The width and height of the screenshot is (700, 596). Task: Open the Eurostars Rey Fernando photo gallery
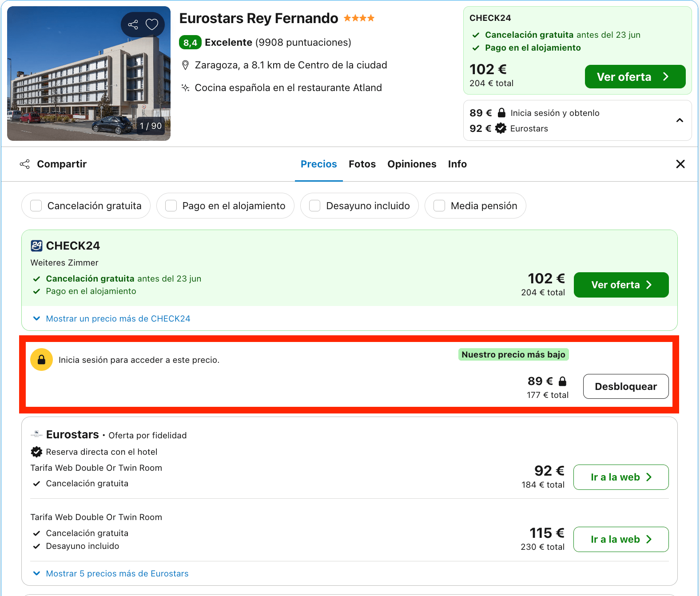point(89,74)
